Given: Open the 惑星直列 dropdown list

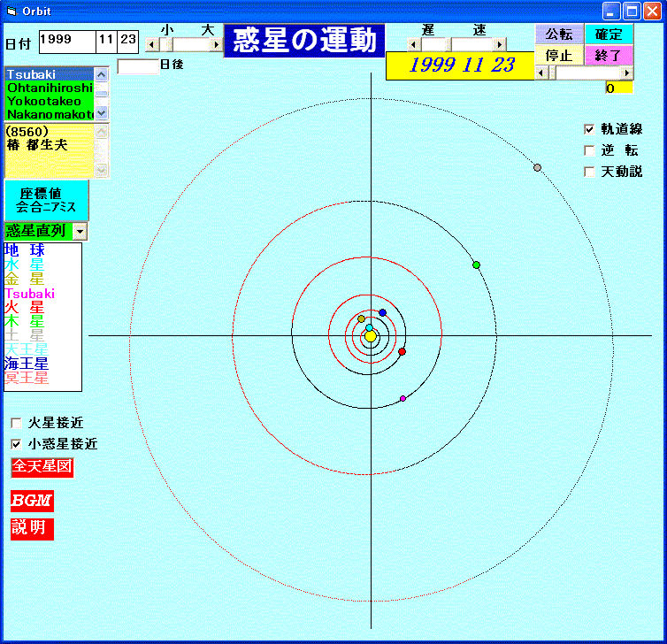Looking at the screenshot, I should pyautogui.click(x=80, y=231).
